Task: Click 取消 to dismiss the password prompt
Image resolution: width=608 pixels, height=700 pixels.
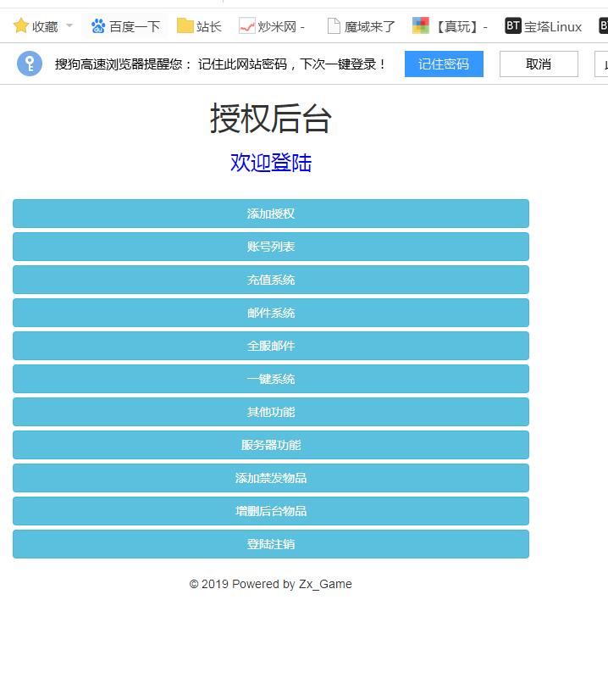Action: point(539,64)
